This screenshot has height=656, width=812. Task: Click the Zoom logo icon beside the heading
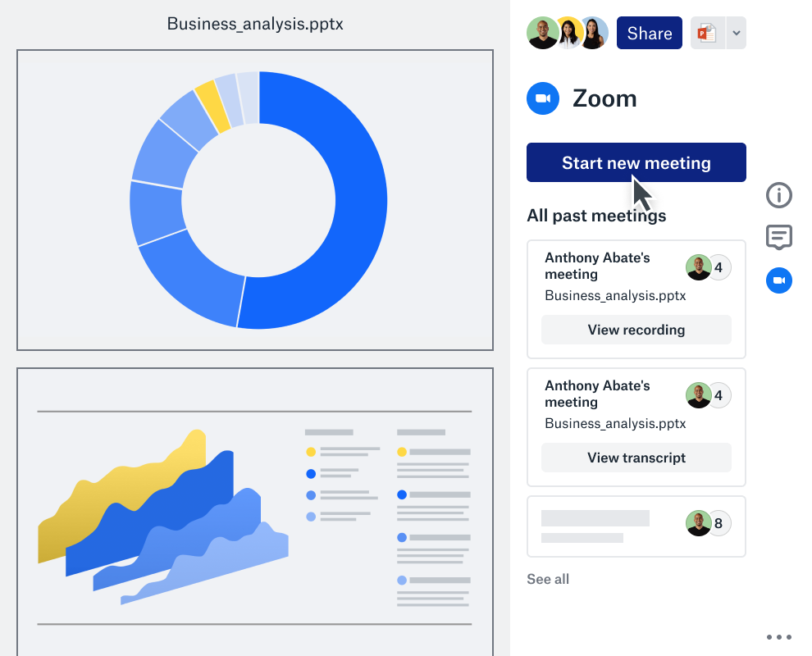[x=542, y=98]
